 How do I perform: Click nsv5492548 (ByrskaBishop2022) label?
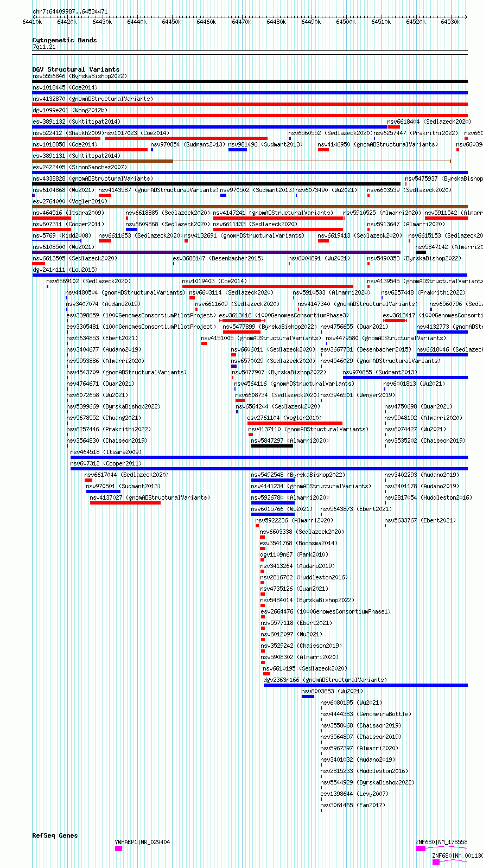tap(298, 475)
